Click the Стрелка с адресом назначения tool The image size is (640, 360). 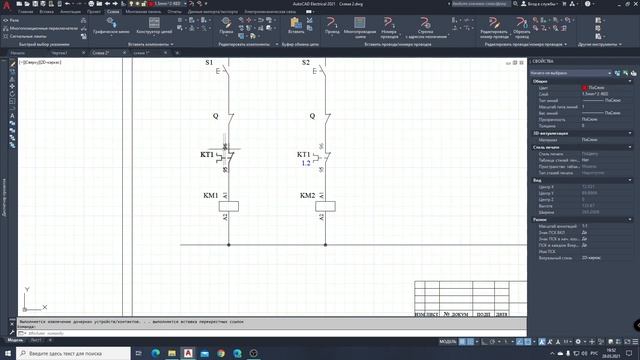coord(426,27)
